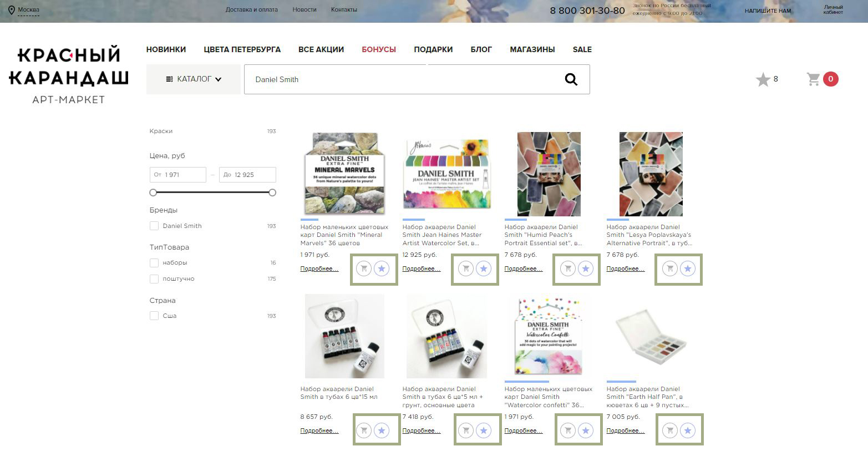Open the НОВИНКИ menu item
Viewport: 868px width, 451px height.
point(166,49)
